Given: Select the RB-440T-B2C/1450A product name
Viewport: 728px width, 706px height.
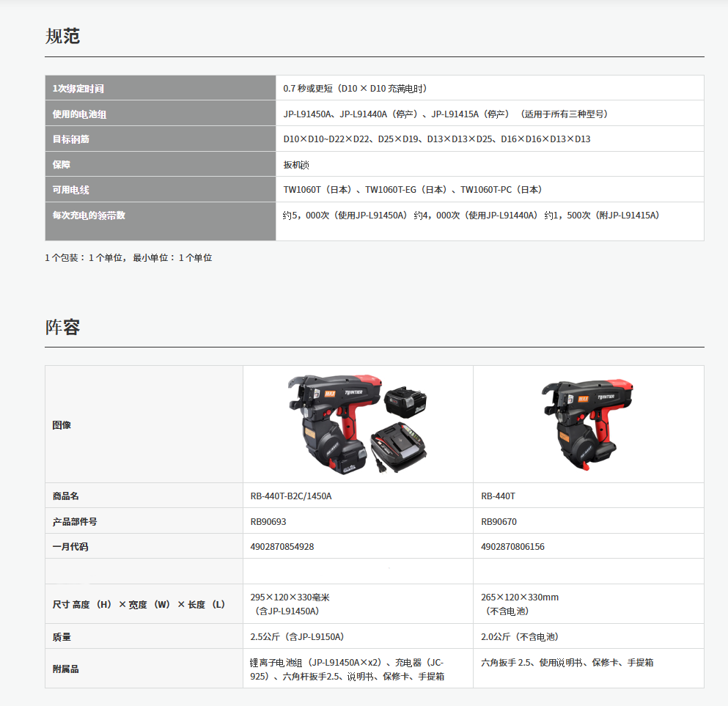Looking at the screenshot, I should coord(291,496).
